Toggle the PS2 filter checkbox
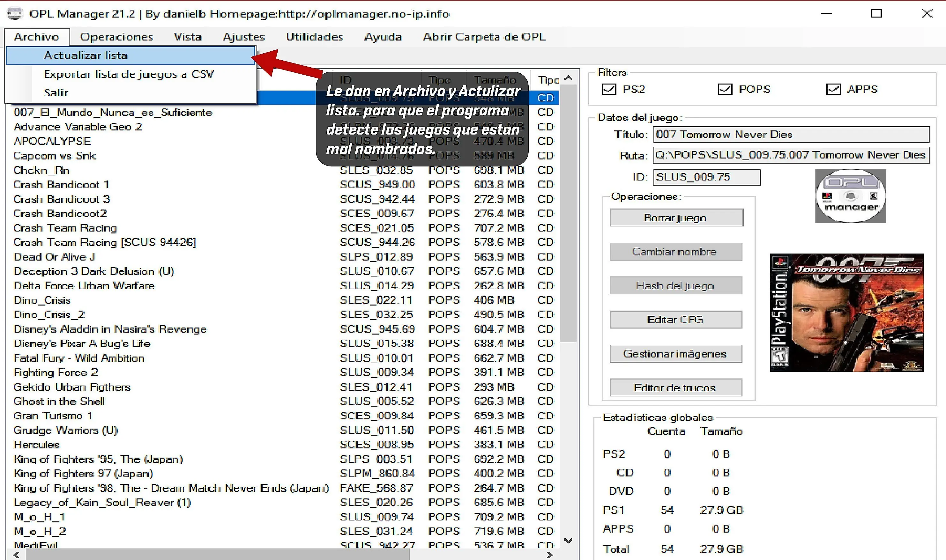 pos(609,89)
